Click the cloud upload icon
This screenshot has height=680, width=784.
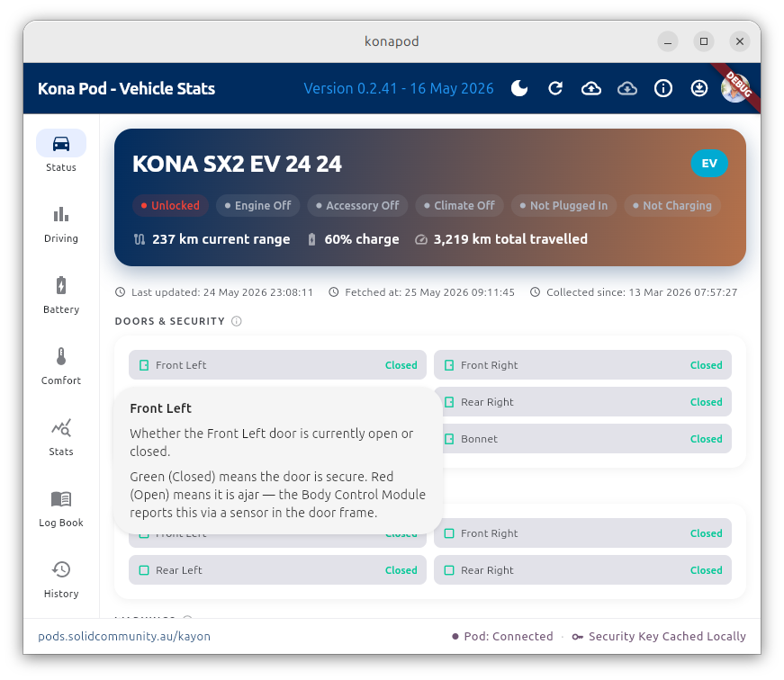[x=591, y=88]
